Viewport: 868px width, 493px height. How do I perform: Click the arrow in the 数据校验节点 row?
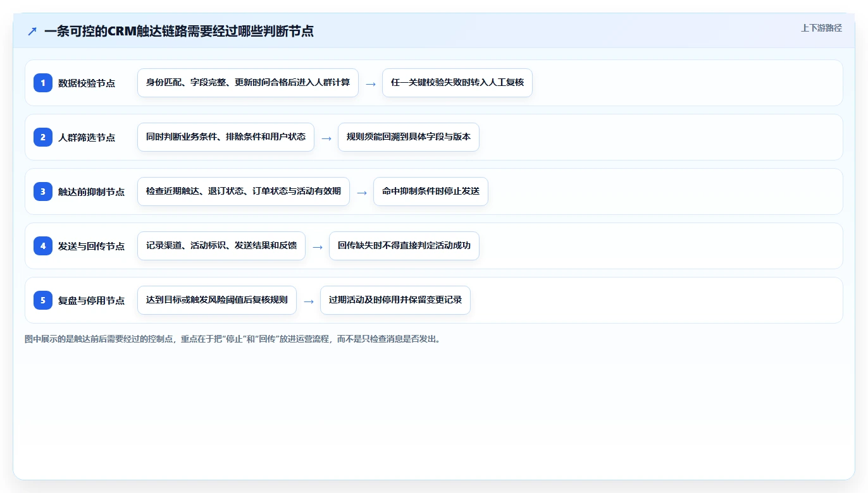[x=371, y=83]
